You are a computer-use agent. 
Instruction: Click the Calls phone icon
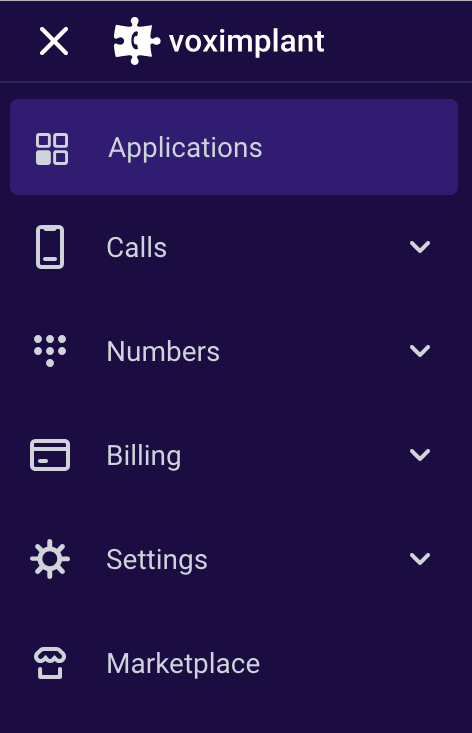[50, 247]
